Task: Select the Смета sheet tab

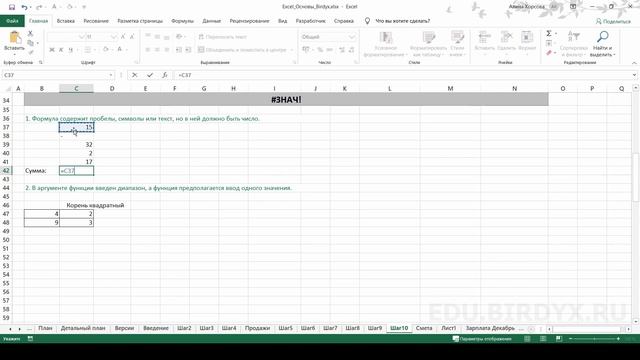Action: pyautogui.click(x=424, y=328)
